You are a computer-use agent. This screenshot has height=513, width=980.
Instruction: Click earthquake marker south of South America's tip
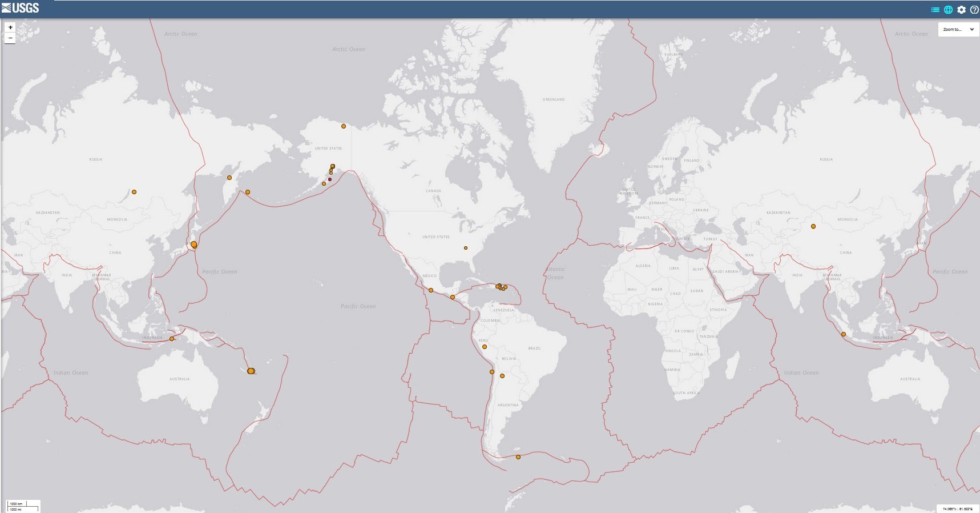(518, 457)
